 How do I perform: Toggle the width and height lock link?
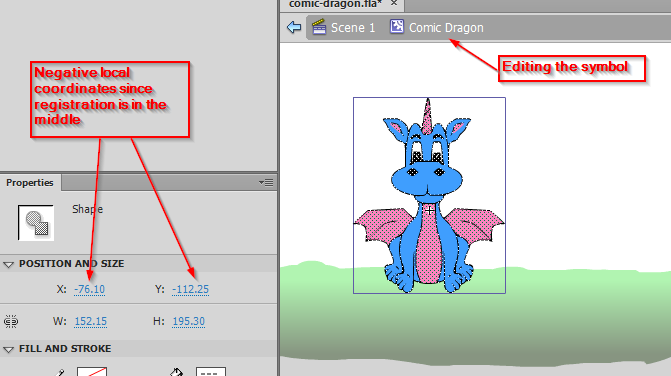(x=11, y=321)
